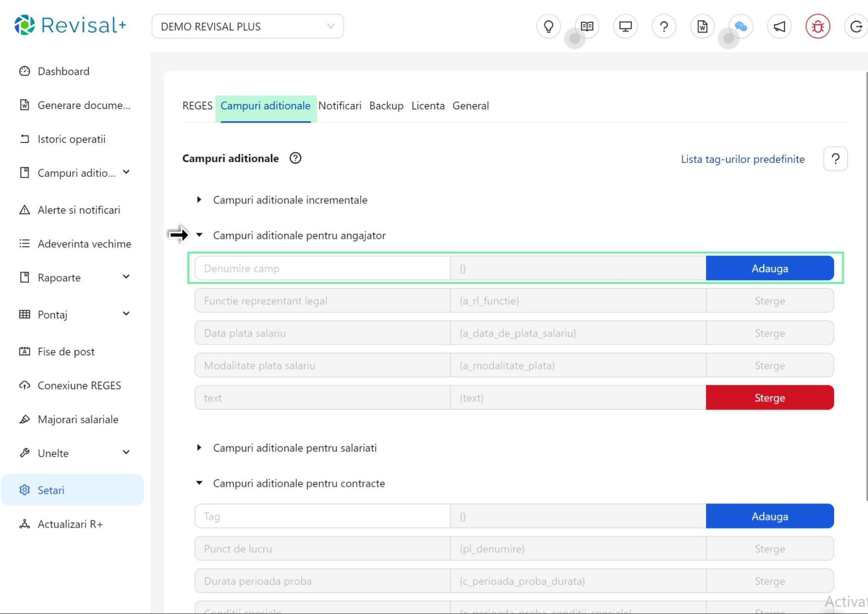The width and height of the screenshot is (868, 614).
Task: Open Lista tag-urilor predefinite link
Action: pyautogui.click(x=742, y=159)
